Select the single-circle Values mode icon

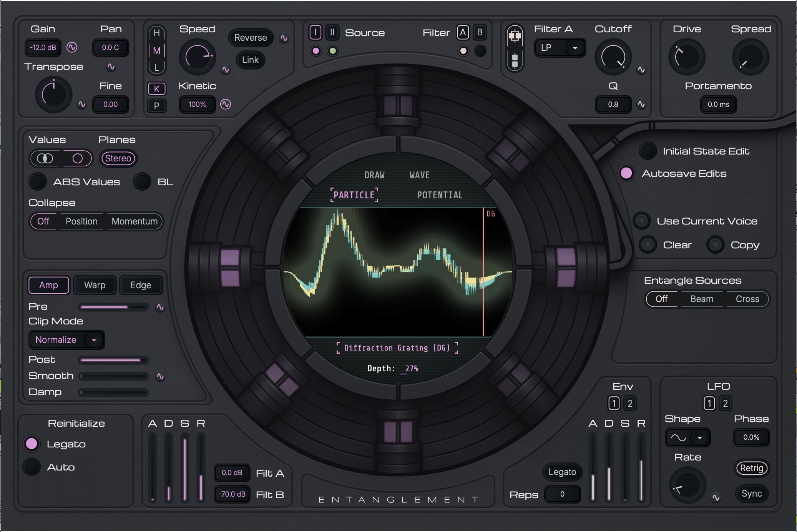point(77,158)
